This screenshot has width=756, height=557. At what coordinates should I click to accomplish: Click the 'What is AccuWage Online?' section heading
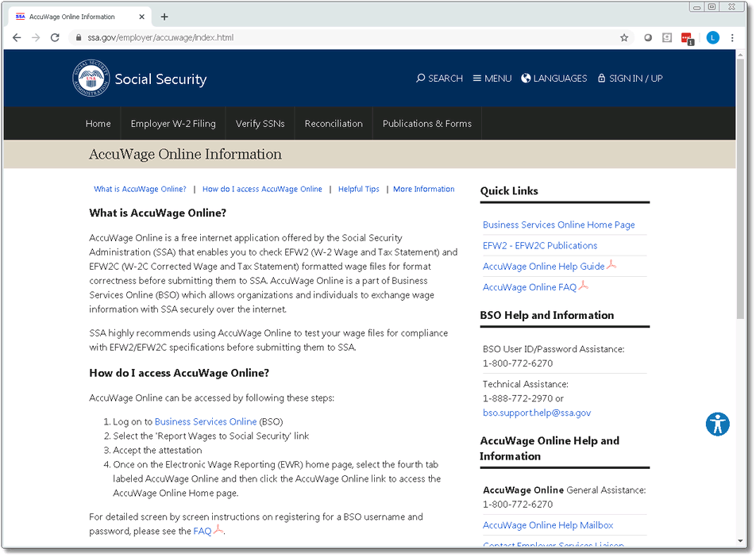pyautogui.click(x=158, y=213)
